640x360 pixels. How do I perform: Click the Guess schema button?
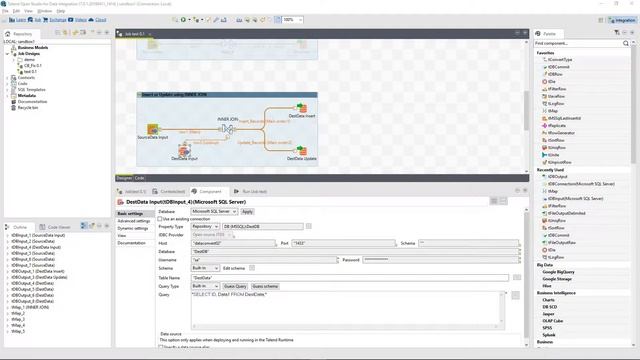265,286
